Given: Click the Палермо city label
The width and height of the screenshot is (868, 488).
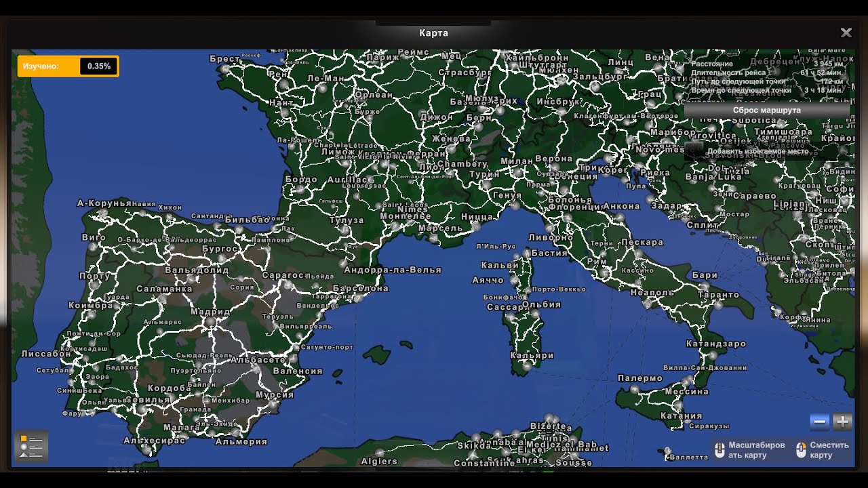Looking at the screenshot, I should (640, 378).
